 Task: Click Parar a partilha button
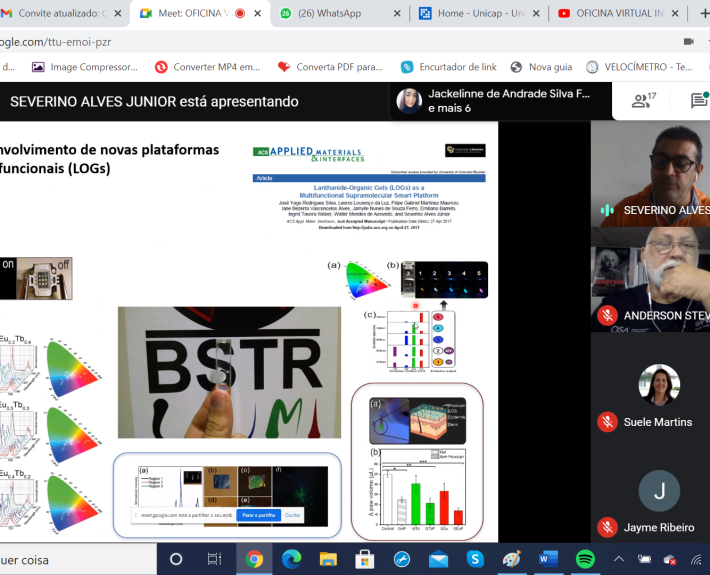259,515
